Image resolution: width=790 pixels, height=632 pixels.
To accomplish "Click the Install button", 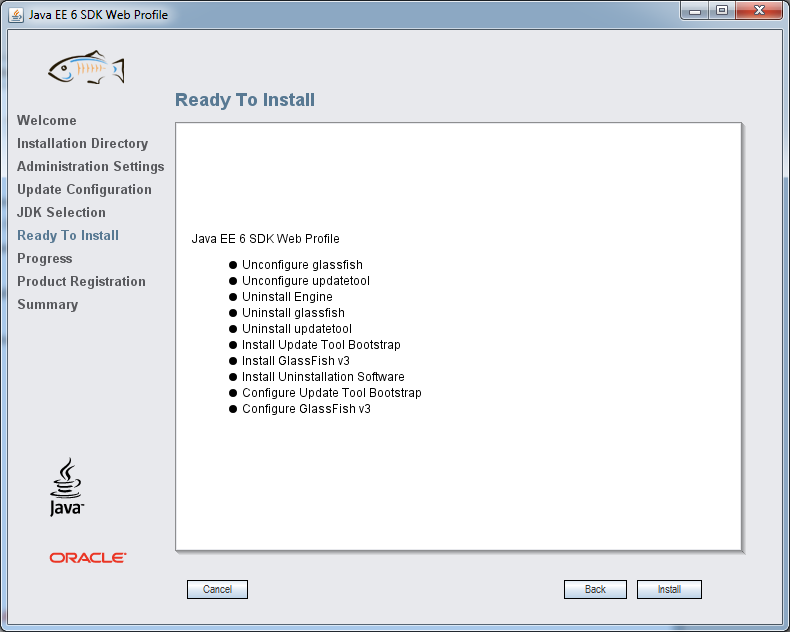I will click(x=669, y=589).
